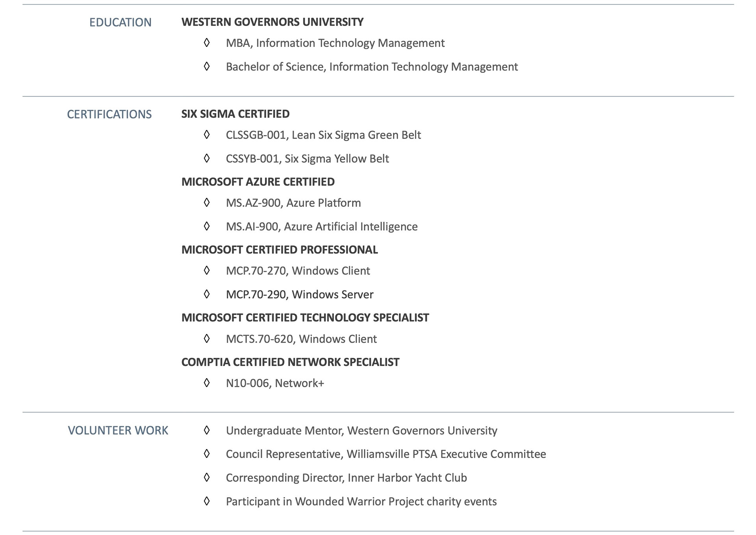The image size is (756, 535).
Task: Click diamond bullet beside Six Sigma Yellow Belt
Action: pyautogui.click(x=207, y=158)
